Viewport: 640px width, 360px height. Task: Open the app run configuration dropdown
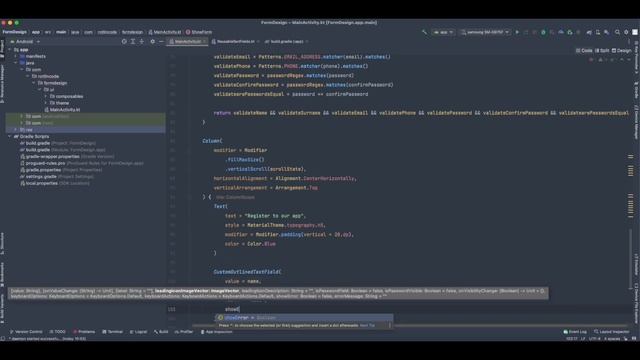pos(443,32)
